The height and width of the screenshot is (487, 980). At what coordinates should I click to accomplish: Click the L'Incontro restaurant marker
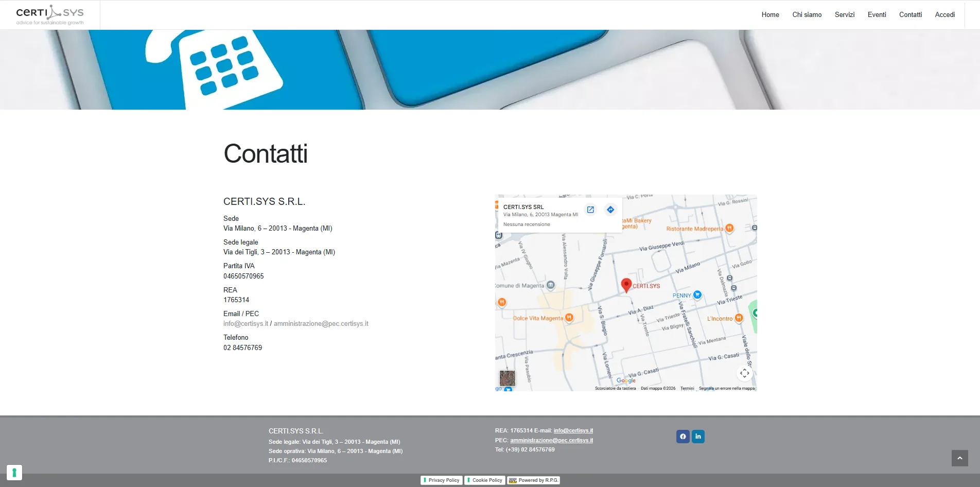[739, 318]
